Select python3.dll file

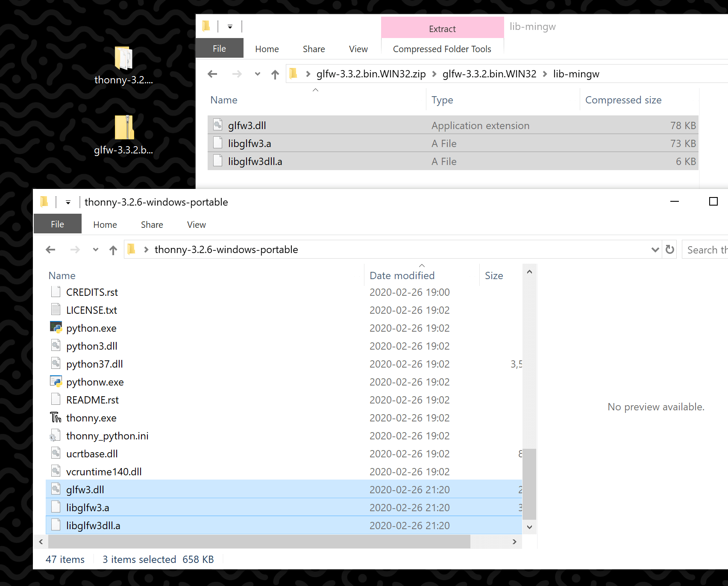(284, 346)
